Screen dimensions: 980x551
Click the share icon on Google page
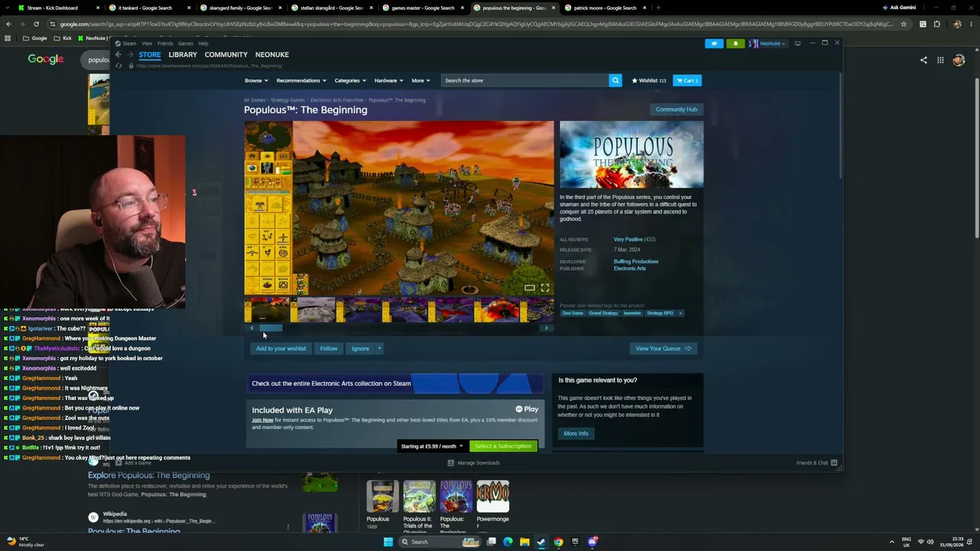tap(923, 60)
